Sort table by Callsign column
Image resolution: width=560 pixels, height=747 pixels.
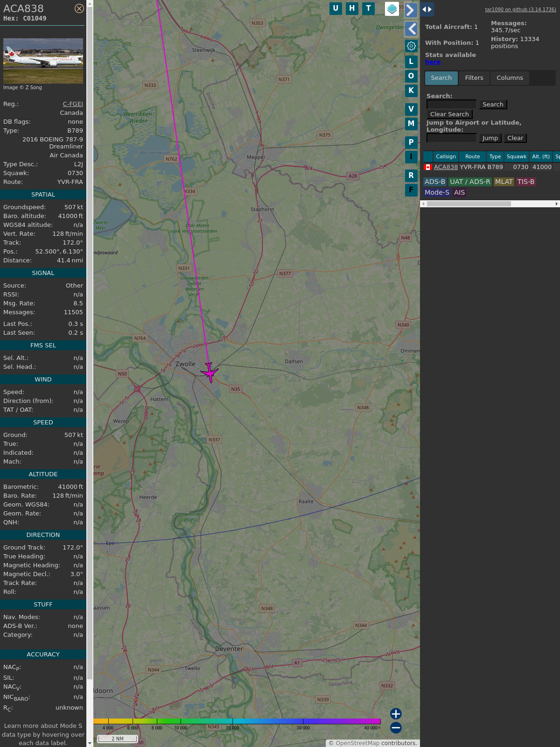[x=446, y=157]
